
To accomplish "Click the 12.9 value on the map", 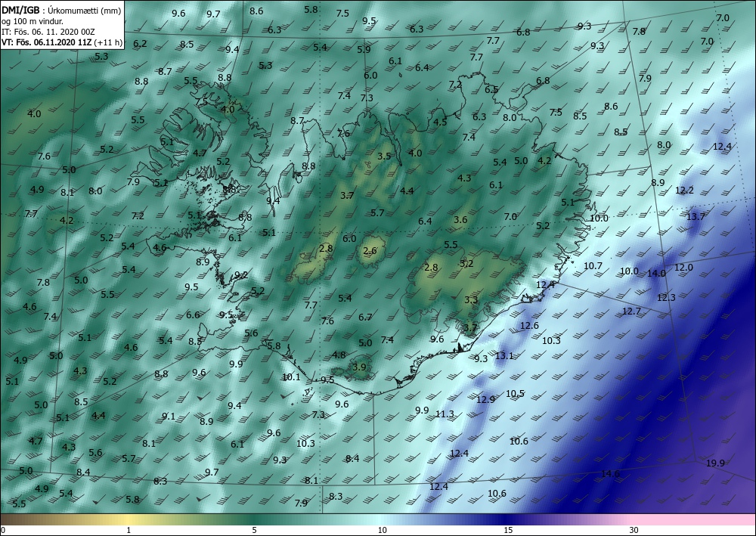I will tap(485, 400).
